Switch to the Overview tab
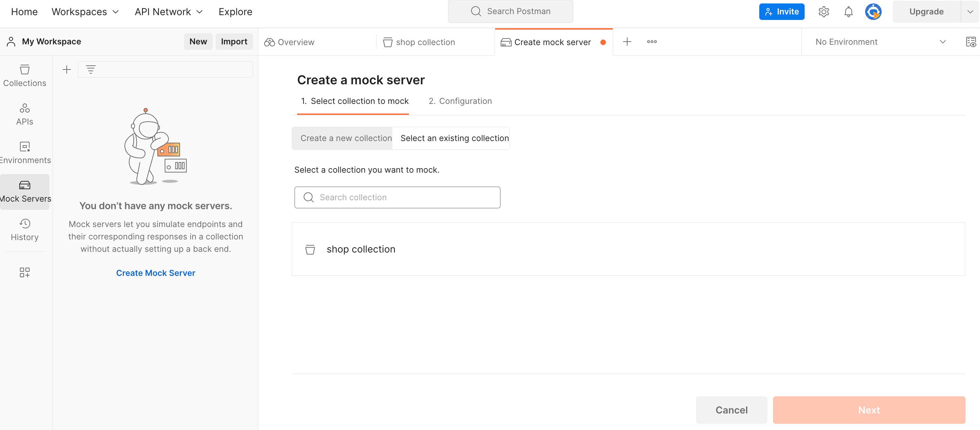 [x=317, y=42]
